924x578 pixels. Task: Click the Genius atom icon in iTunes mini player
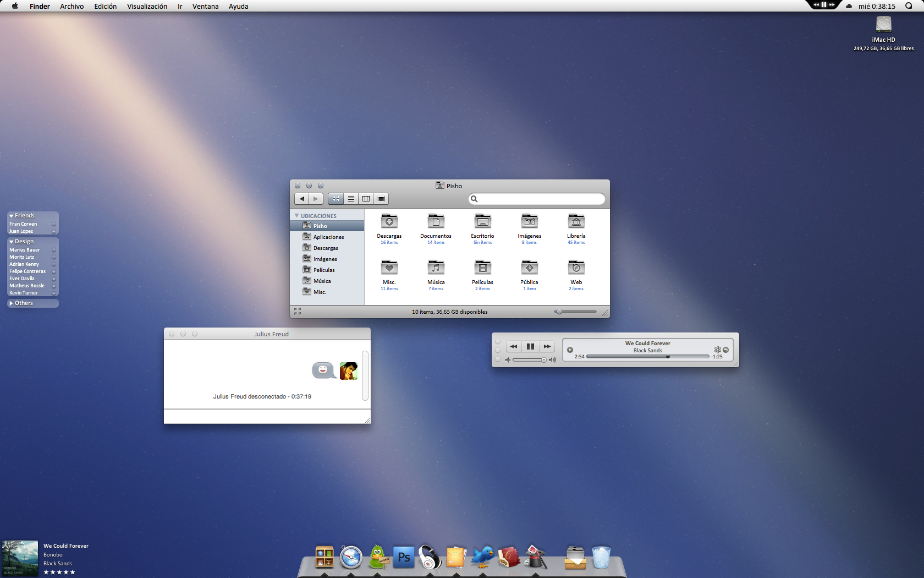tap(717, 350)
